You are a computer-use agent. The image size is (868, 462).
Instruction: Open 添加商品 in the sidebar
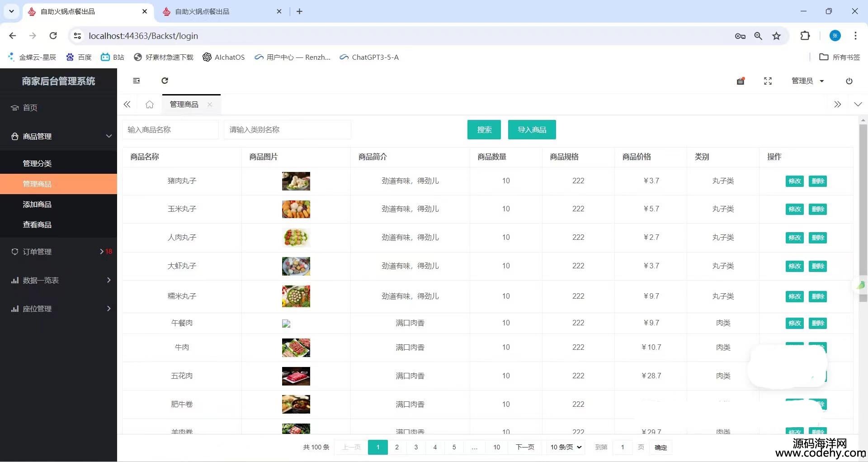(x=58, y=204)
